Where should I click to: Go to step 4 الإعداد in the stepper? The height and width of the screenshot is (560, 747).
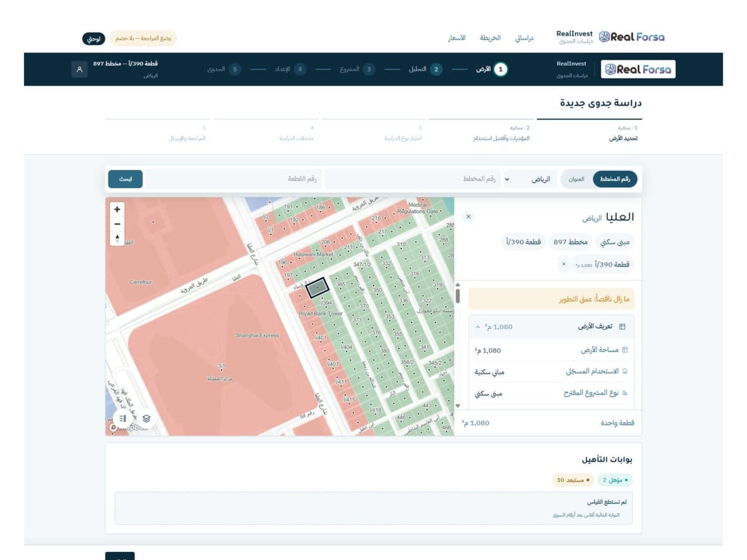[x=290, y=69]
